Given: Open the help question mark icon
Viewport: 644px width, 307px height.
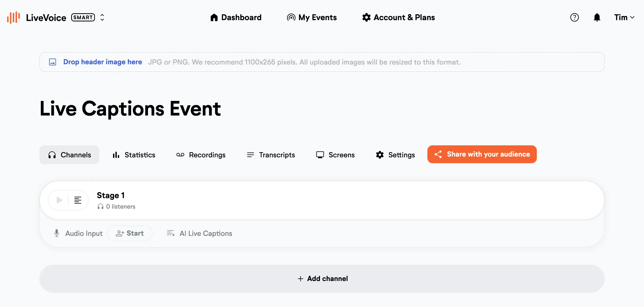Looking at the screenshot, I should pos(575,17).
